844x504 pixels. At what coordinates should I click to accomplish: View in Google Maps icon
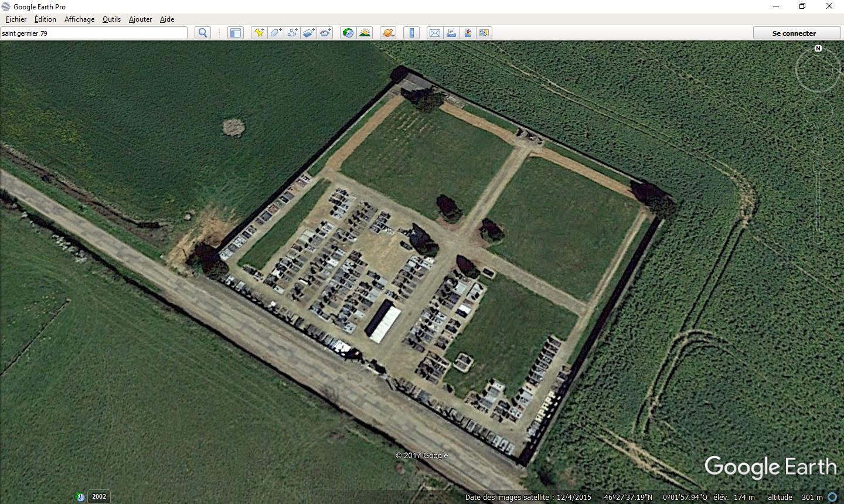(484, 33)
